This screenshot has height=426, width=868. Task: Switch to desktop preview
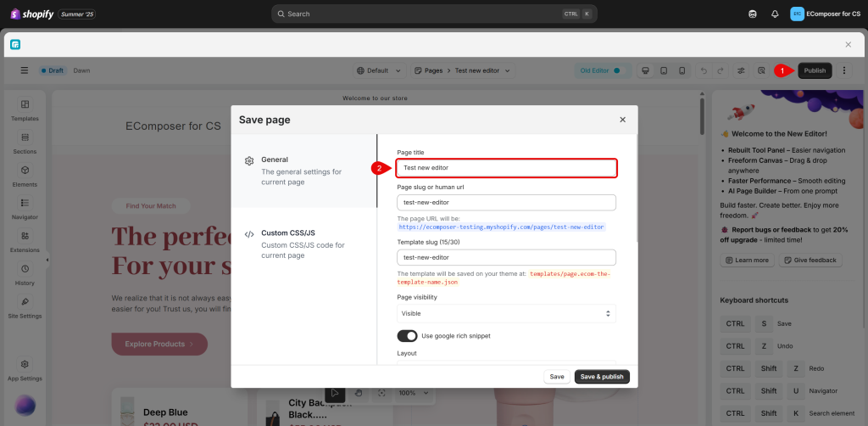(x=645, y=70)
